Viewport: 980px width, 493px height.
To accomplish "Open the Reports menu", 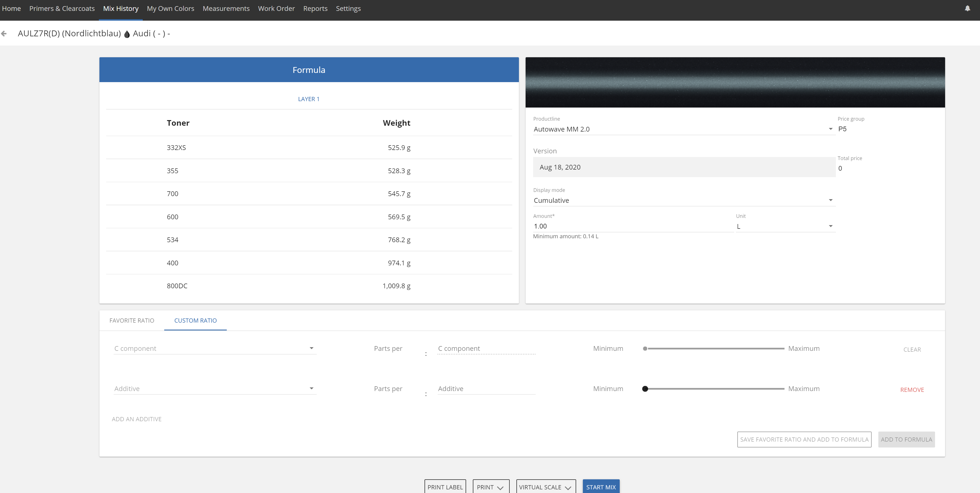I will pyautogui.click(x=315, y=8).
